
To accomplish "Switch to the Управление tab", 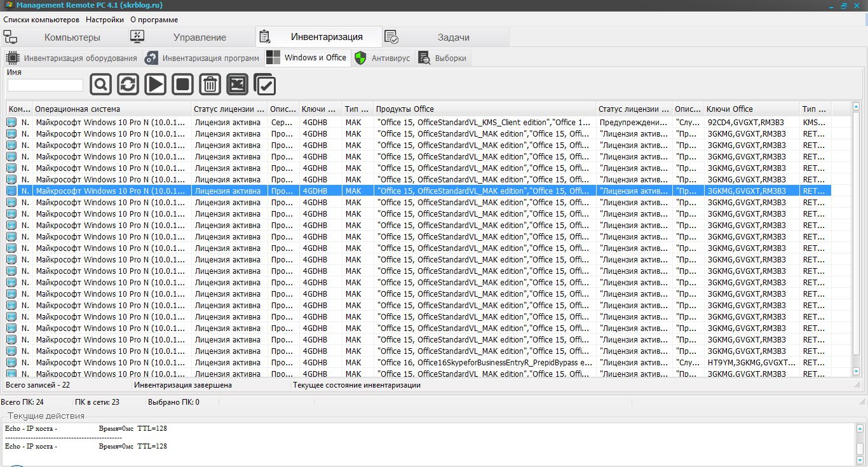I will point(191,37).
